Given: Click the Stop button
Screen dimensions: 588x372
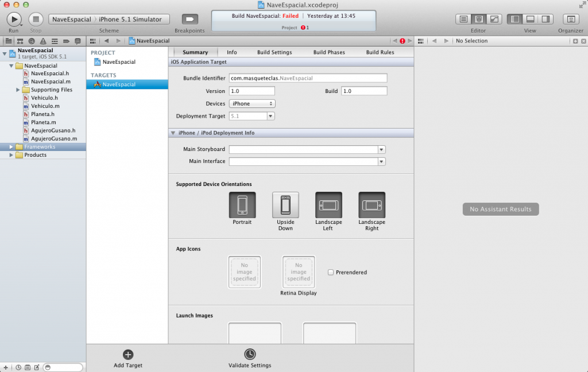Looking at the screenshot, I should 36,19.
